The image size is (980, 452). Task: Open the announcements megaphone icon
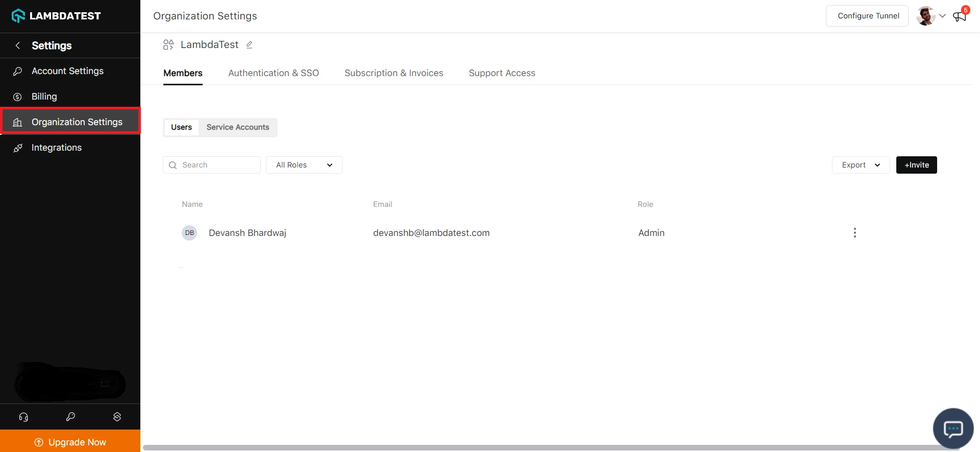960,16
